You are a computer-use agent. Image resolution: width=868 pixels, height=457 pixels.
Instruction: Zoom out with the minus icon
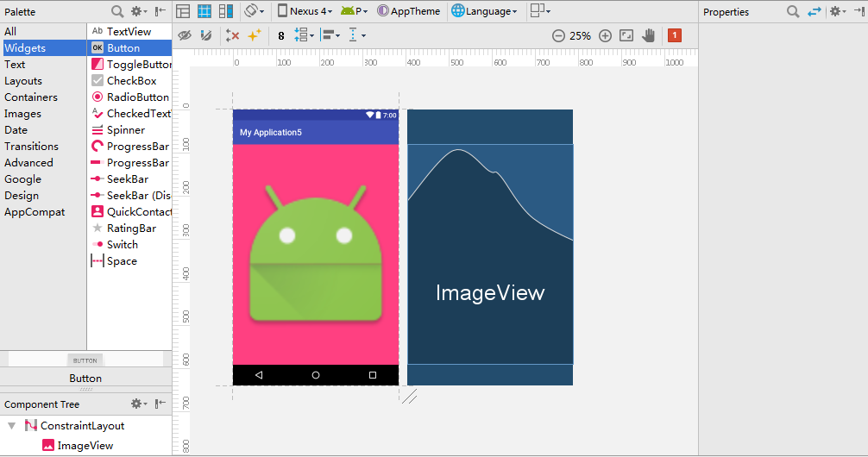[x=558, y=36]
